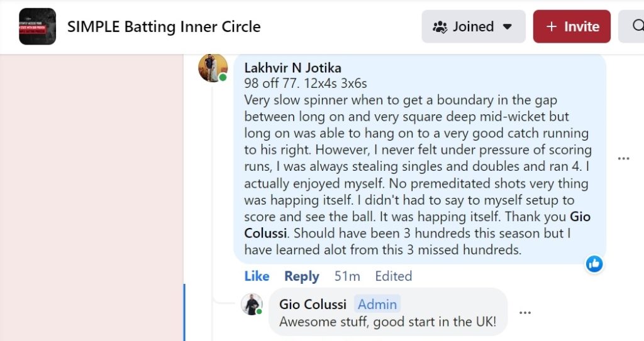This screenshot has height=341, width=644.
Task: Open the group search magnifier icon
Action: point(636,26)
